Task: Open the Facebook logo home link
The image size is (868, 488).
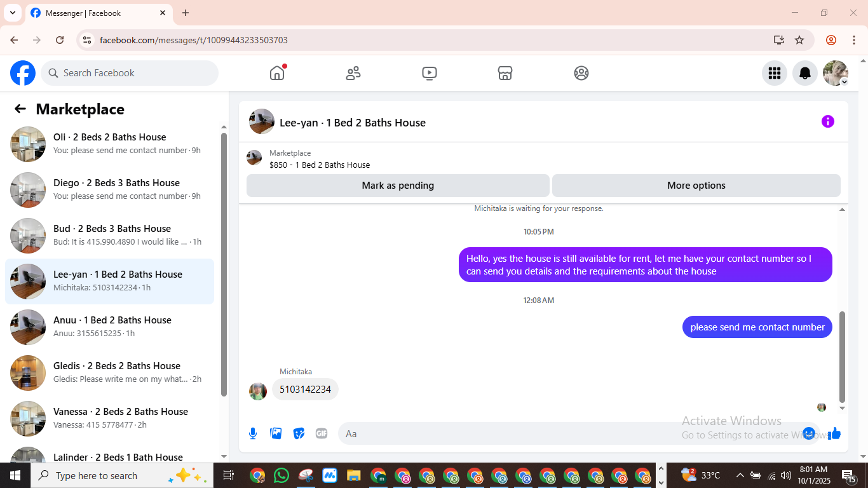Action: click(23, 73)
